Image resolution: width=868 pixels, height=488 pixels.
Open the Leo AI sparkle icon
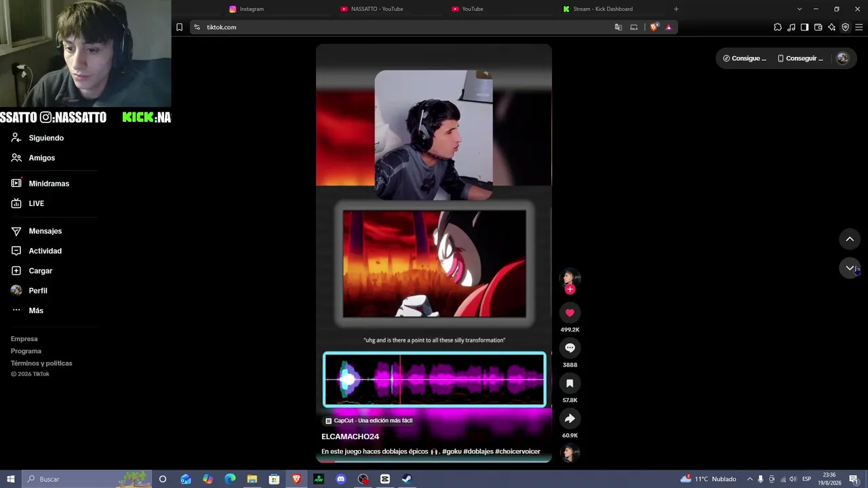coord(832,27)
